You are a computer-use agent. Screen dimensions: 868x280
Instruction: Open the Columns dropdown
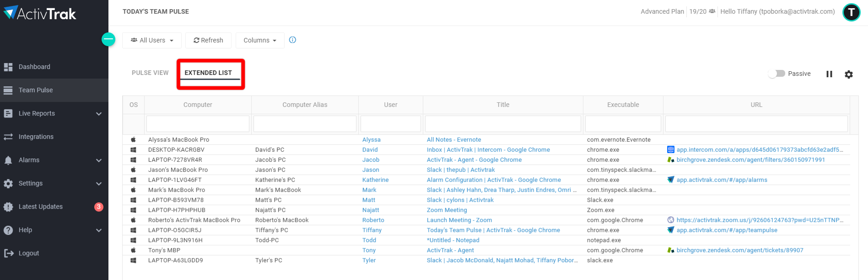260,40
